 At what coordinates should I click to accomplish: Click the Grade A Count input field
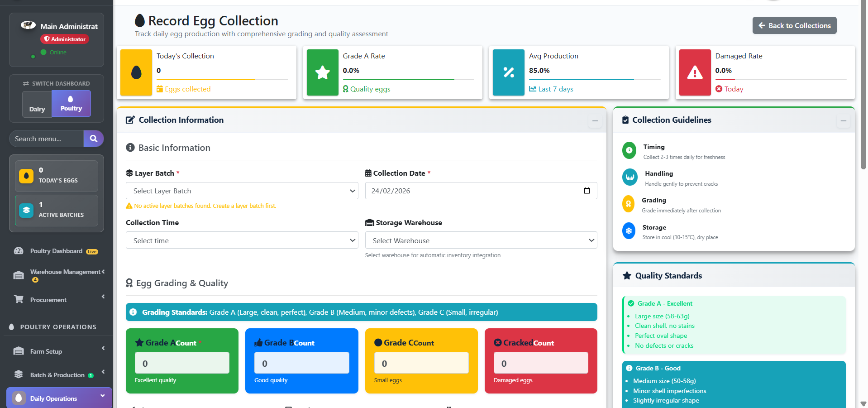point(182,363)
